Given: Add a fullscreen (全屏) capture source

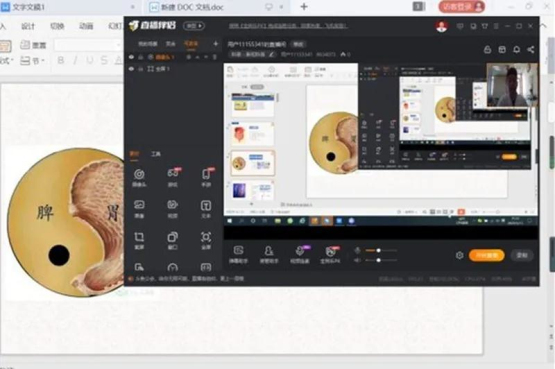Looking at the screenshot, I should tap(206, 240).
